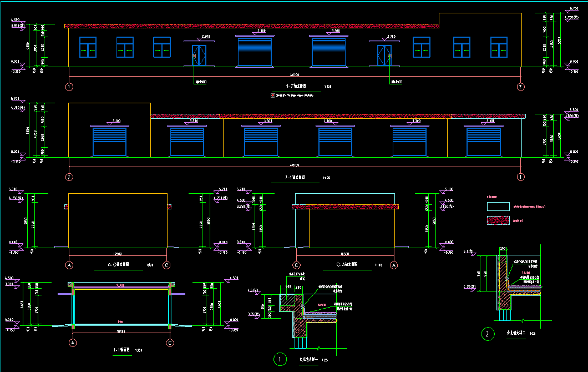Screen dimensions: 588x372
Task: Pick the red hatched legend swatch
Action: click(498, 220)
